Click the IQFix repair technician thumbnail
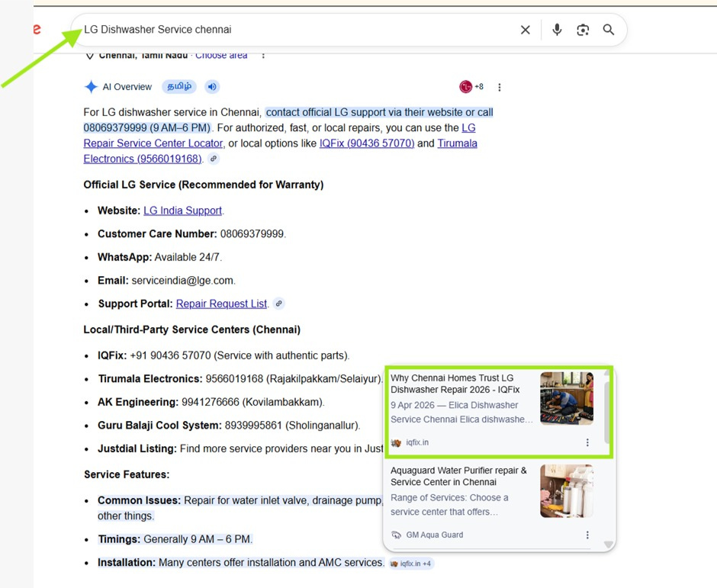The image size is (717, 588). [x=567, y=398]
